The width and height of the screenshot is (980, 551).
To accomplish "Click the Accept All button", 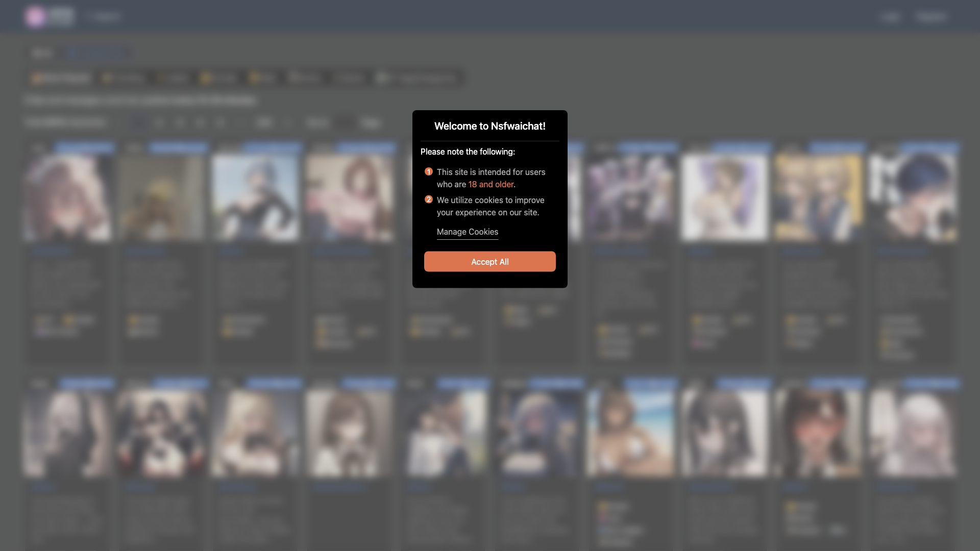I will [489, 261].
